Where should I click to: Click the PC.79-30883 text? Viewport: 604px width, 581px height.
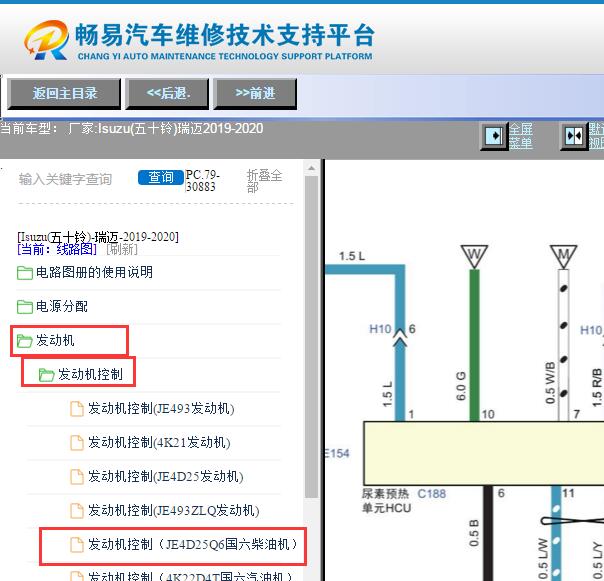[203, 181]
